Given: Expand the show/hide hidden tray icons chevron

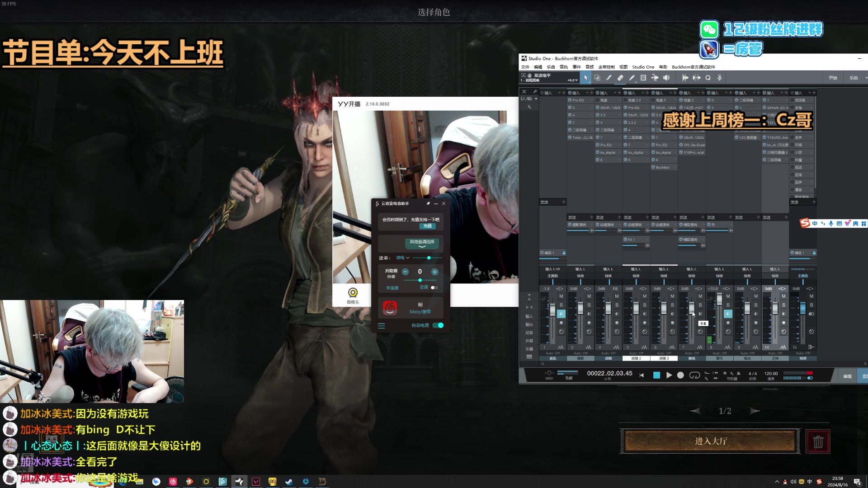Looking at the screenshot, I should point(777,482).
